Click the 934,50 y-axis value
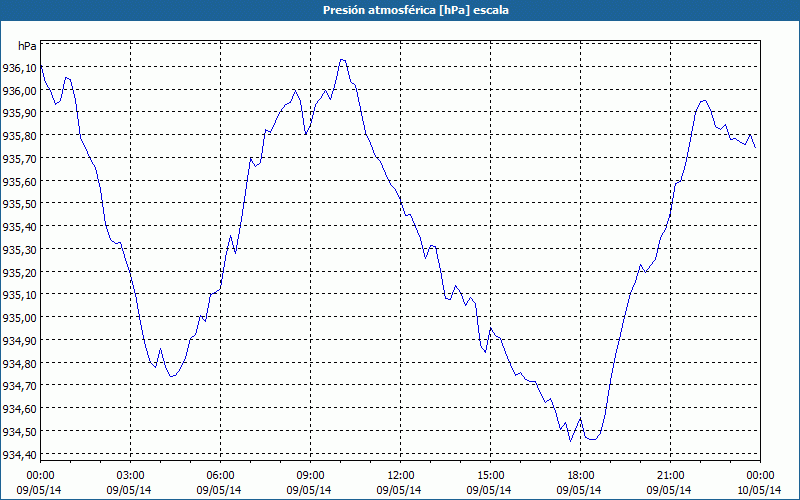 [x=20, y=432]
